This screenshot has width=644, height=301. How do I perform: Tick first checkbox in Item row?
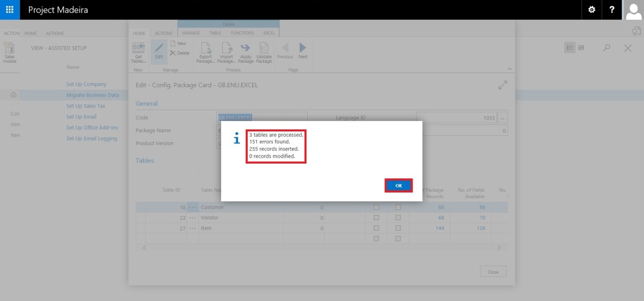pyautogui.click(x=376, y=228)
